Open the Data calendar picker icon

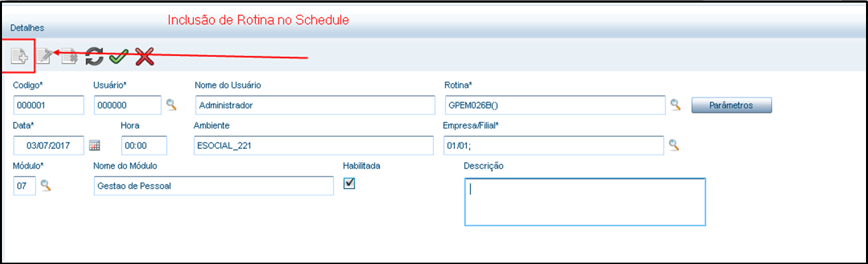coord(95,146)
